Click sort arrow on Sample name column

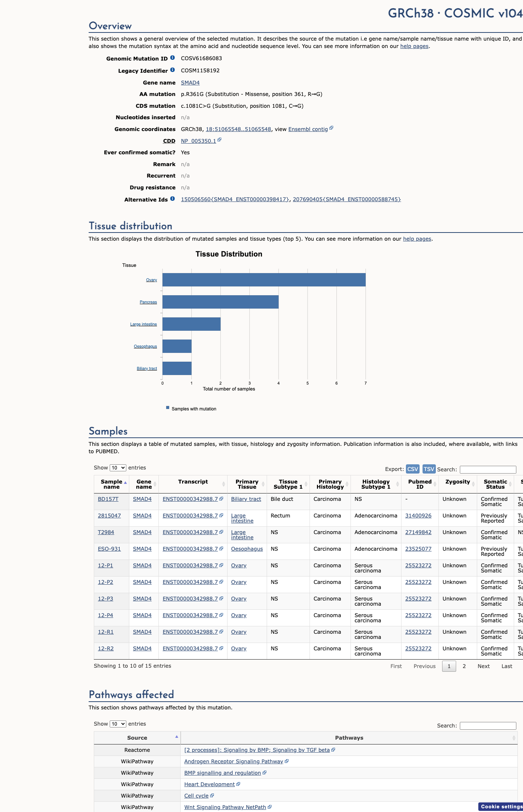click(126, 483)
